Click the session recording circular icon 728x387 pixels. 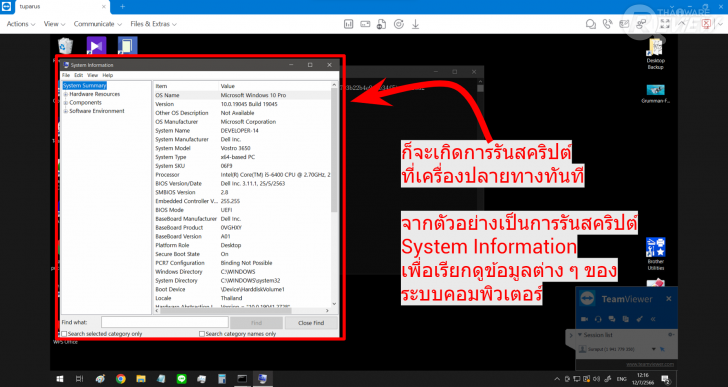tap(398, 24)
